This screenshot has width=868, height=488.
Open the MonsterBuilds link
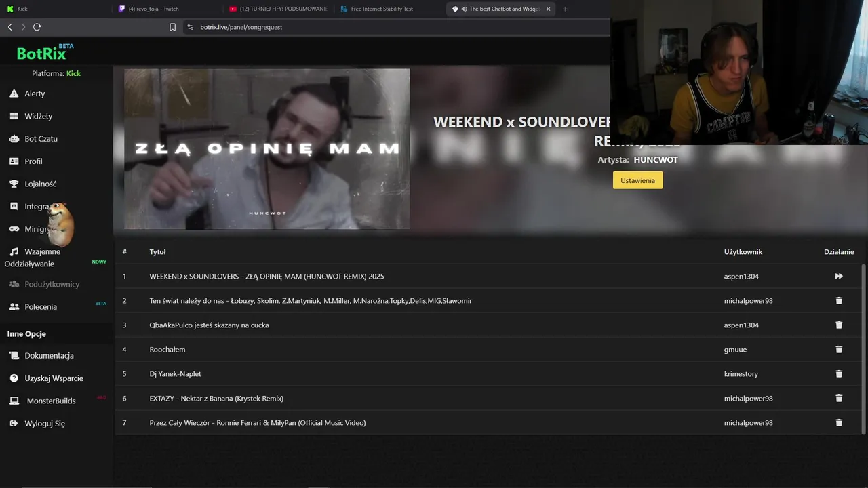(51, 401)
